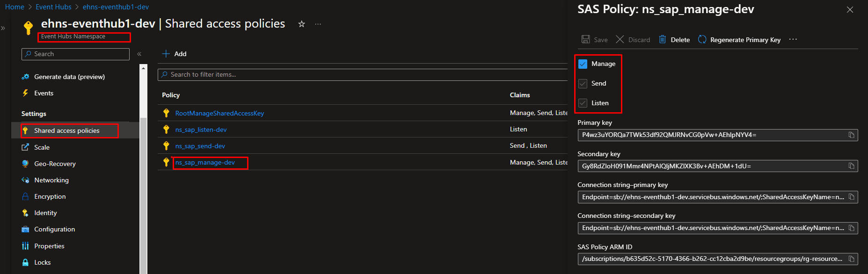The height and width of the screenshot is (274, 868).
Task: Click the Generate data gear icon
Action: pos(25,77)
